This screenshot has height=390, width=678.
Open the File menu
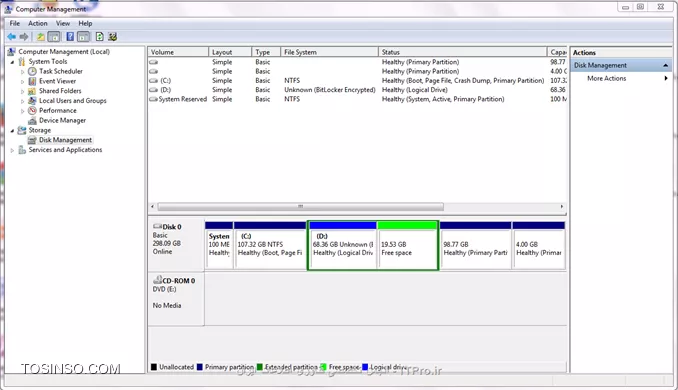point(15,23)
